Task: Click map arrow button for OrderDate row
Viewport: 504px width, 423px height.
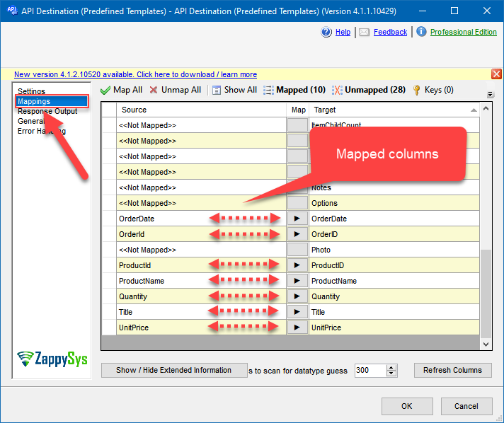Action: pos(297,219)
